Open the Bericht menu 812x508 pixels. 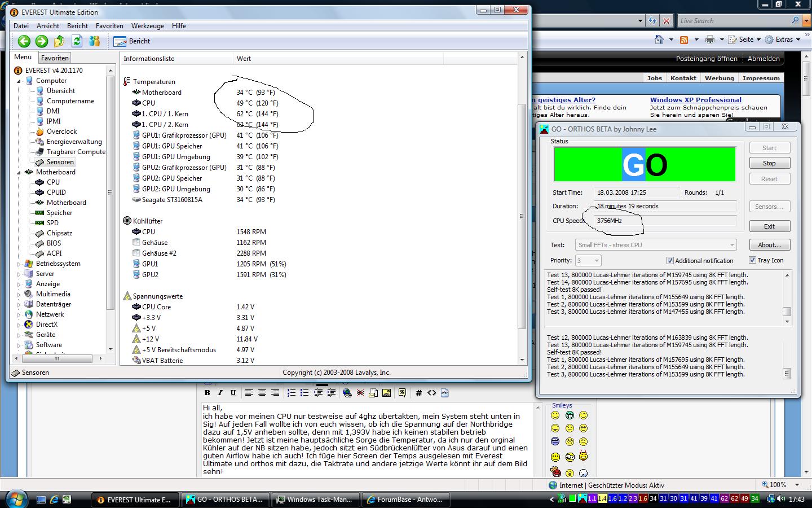[77, 26]
